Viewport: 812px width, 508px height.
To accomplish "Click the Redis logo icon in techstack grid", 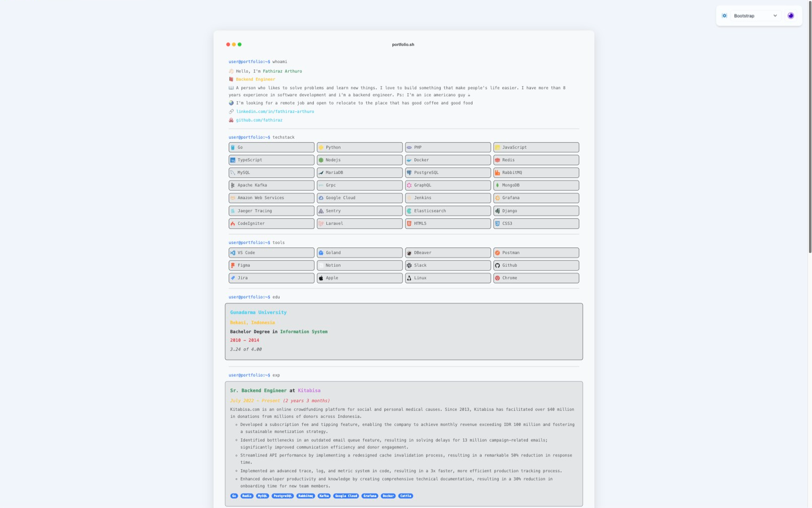I will pos(497,160).
